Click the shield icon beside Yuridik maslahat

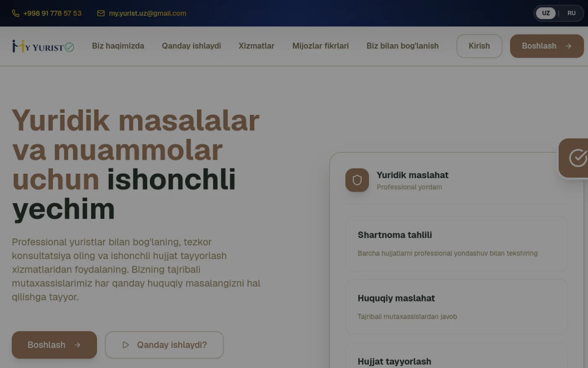coord(357,180)
